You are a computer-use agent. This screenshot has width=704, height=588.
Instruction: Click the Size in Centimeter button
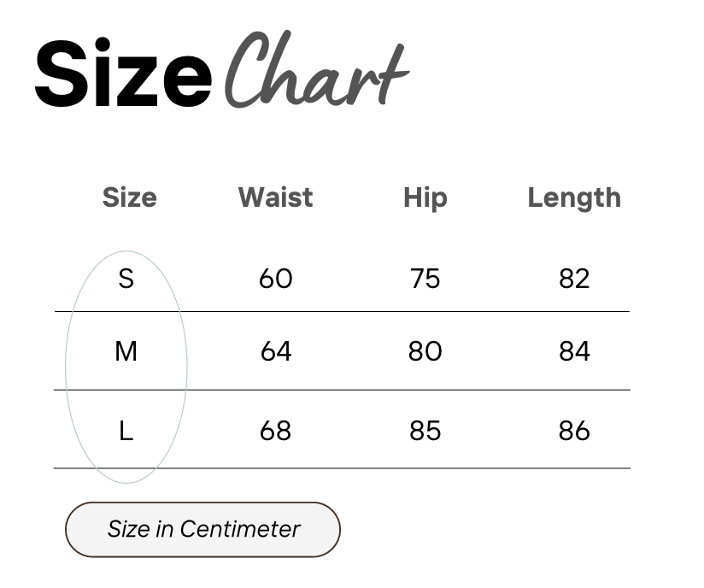(202, 530)
